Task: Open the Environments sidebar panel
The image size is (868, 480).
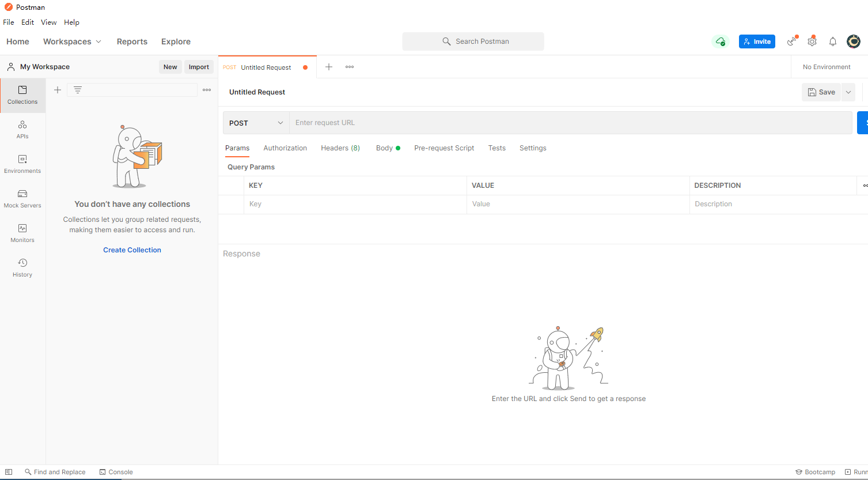Action: point(22,164)
